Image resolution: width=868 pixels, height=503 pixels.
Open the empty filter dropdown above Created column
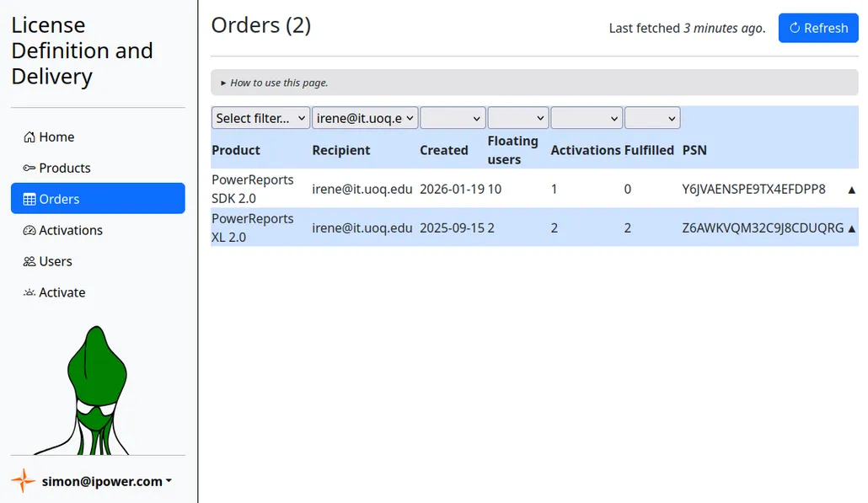point(453,118)
